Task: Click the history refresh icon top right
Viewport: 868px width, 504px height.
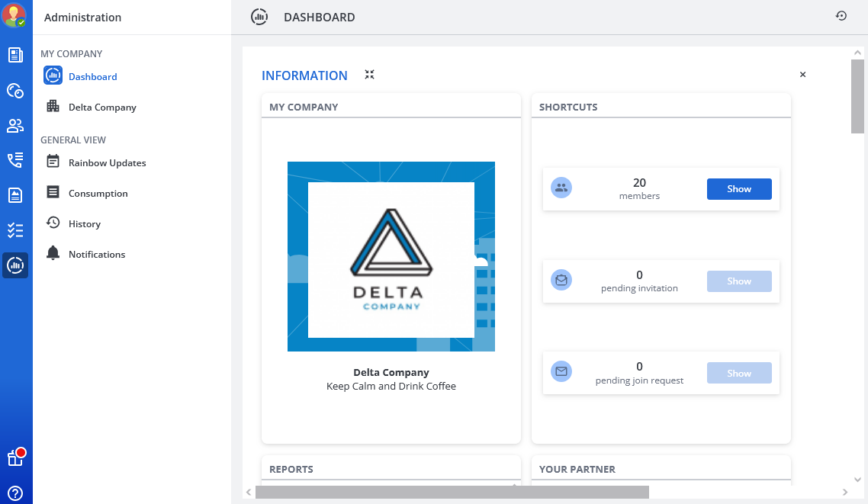Action: coord(841,16)
